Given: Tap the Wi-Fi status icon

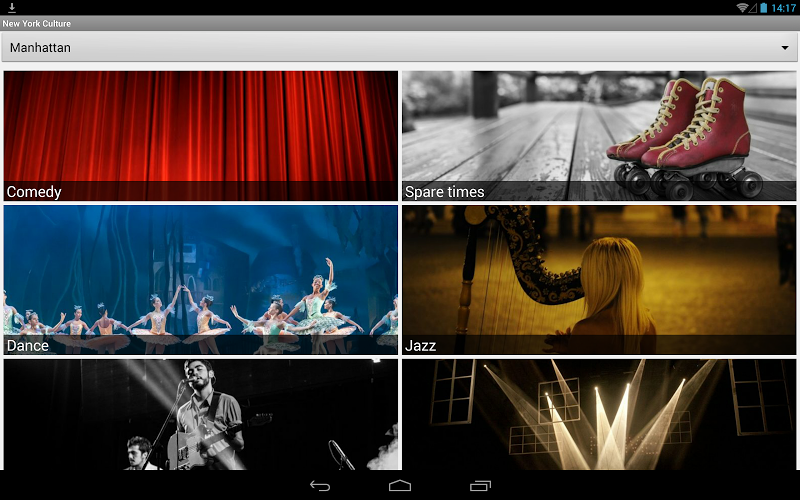Looking at the screenshot, I should click(x=742, y=8).
